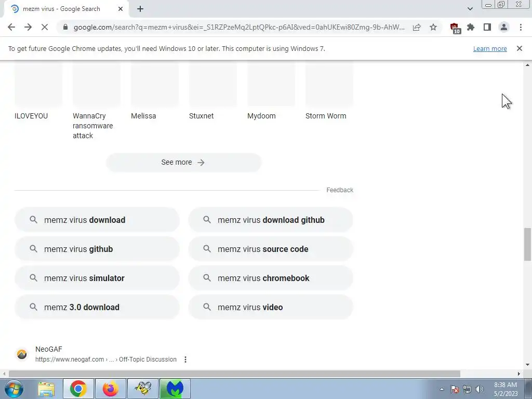Open the Chrome profile avatar
Screen dimensions: 532x399
tap(504, 27)
